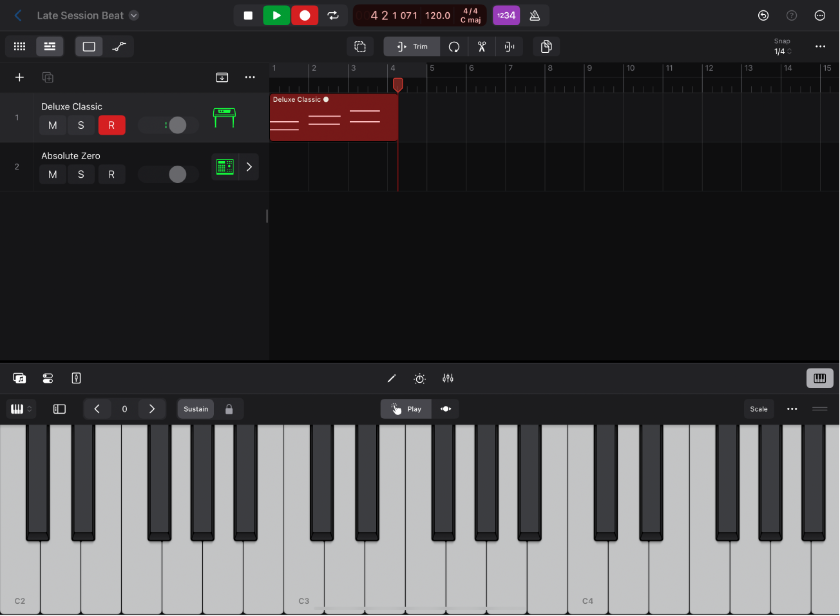Open the Scale button
This screenshot has height=616, width=840.
(759, 409)
